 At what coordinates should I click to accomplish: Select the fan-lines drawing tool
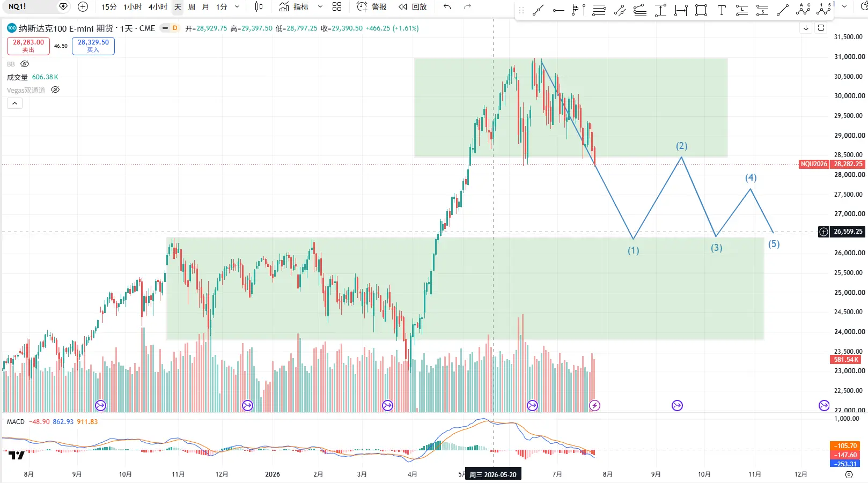click(x=640, y=10)
